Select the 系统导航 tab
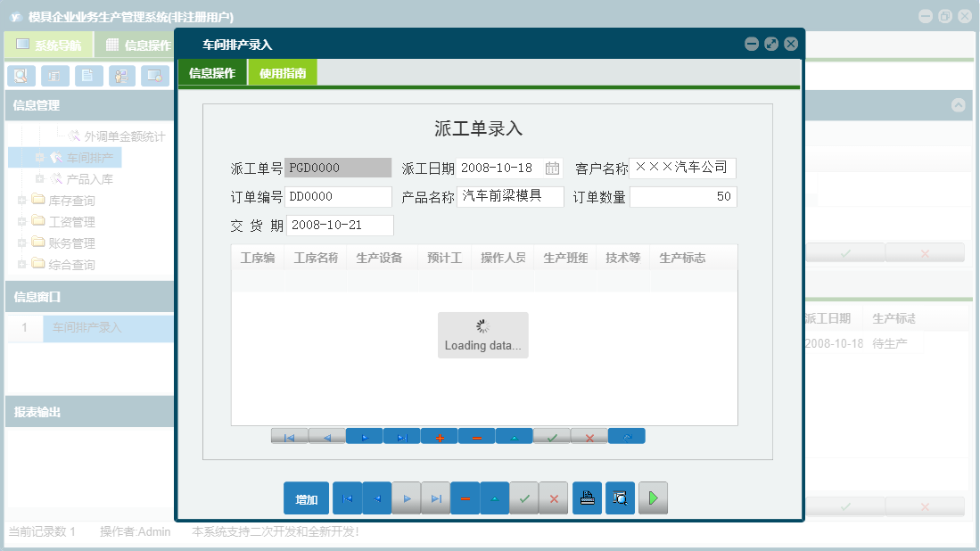The width and height of the screenshot is (980, 551). pyautogui.click(x=49, y=44)
